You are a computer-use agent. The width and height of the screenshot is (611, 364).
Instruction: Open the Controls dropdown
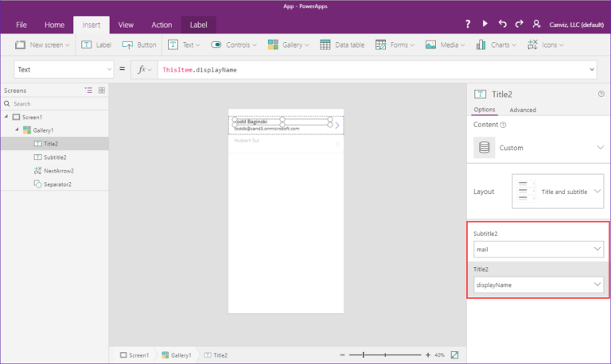pyautogui.click(x=234, y=45)
